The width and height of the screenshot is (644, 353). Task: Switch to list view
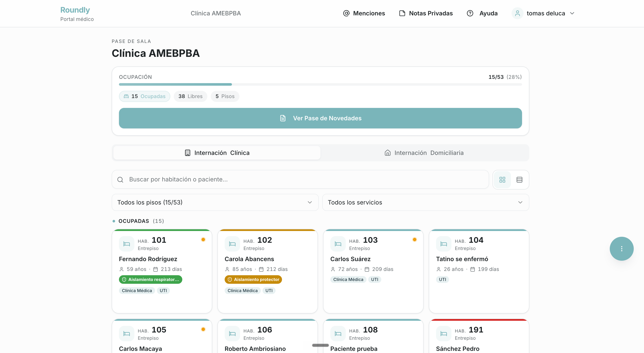[x=519, y=179]
